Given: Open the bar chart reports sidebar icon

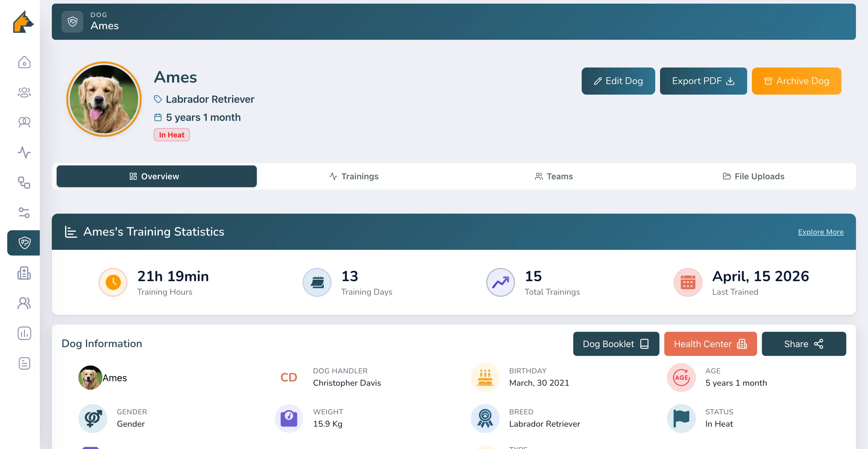Looking at the screenshot, I should point(24,333).
